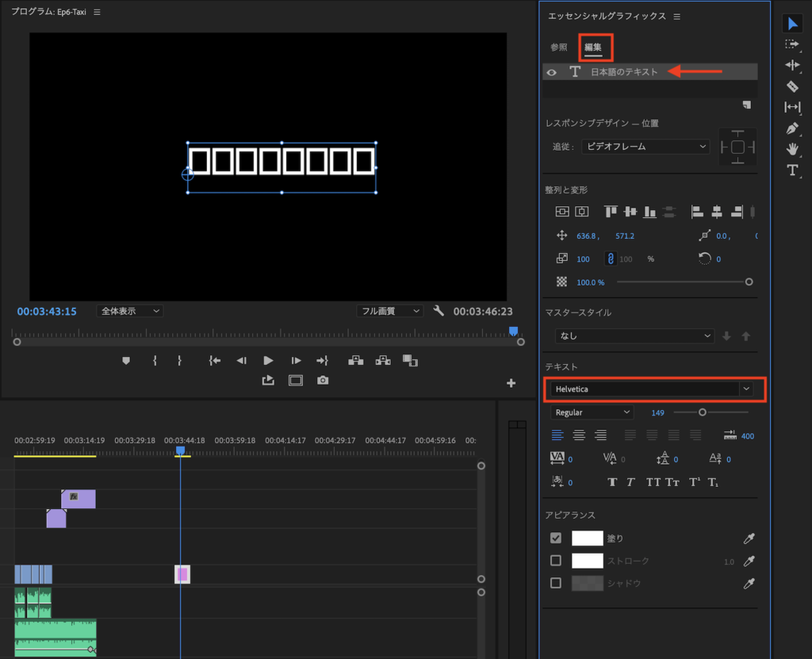The height and width of the screenshot is (659, 812).
Task: Select the Hand tool
Action: [792, 149]
